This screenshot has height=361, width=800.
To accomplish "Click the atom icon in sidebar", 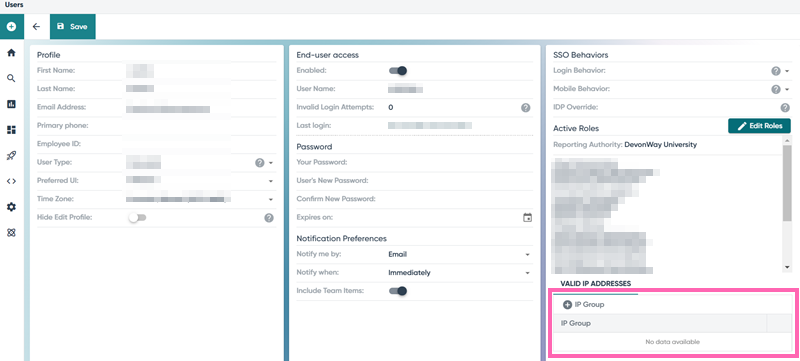I will click(x=11, y=233).
